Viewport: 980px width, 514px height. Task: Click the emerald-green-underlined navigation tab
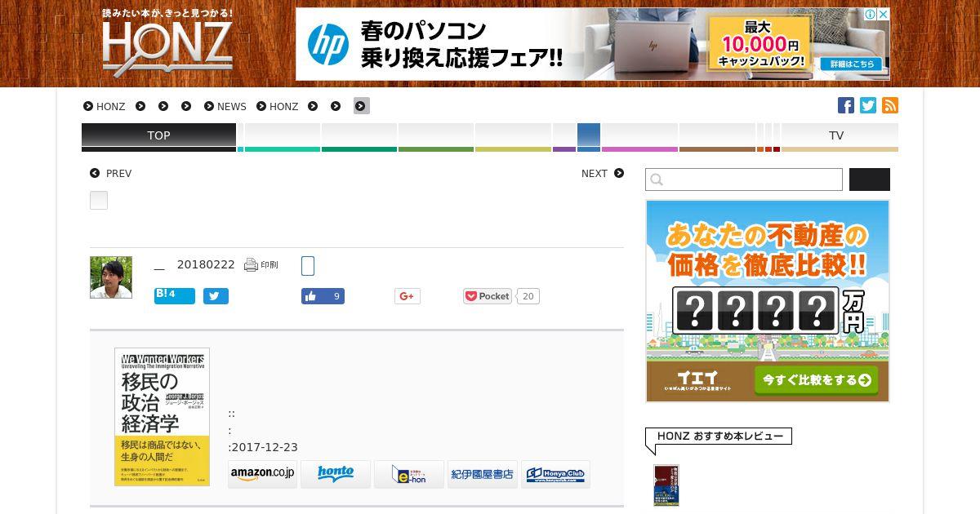tap(359, 136)
